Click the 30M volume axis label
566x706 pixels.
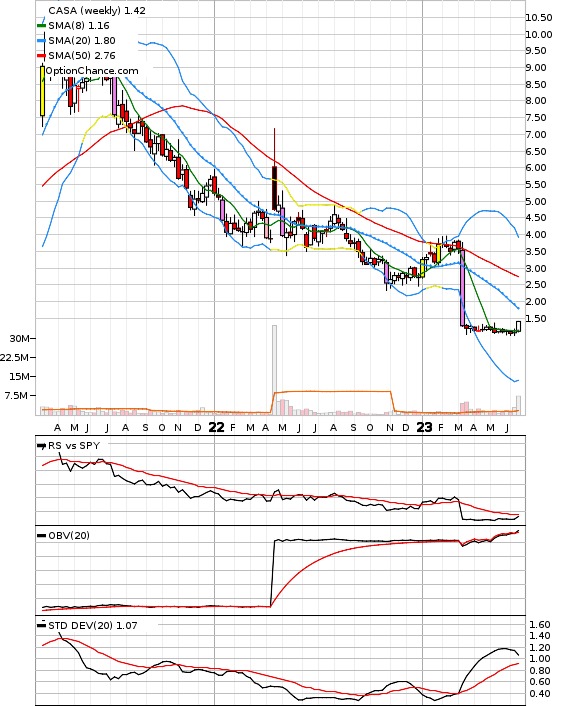(19, 339)
